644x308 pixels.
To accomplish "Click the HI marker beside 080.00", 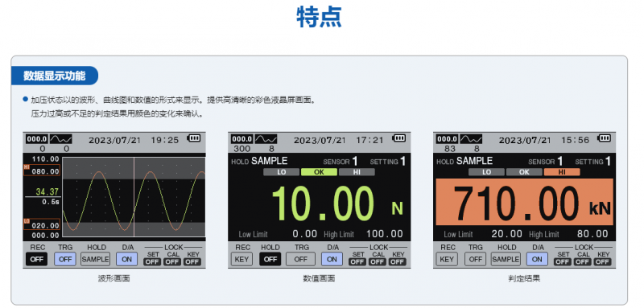I will (27, 166).
